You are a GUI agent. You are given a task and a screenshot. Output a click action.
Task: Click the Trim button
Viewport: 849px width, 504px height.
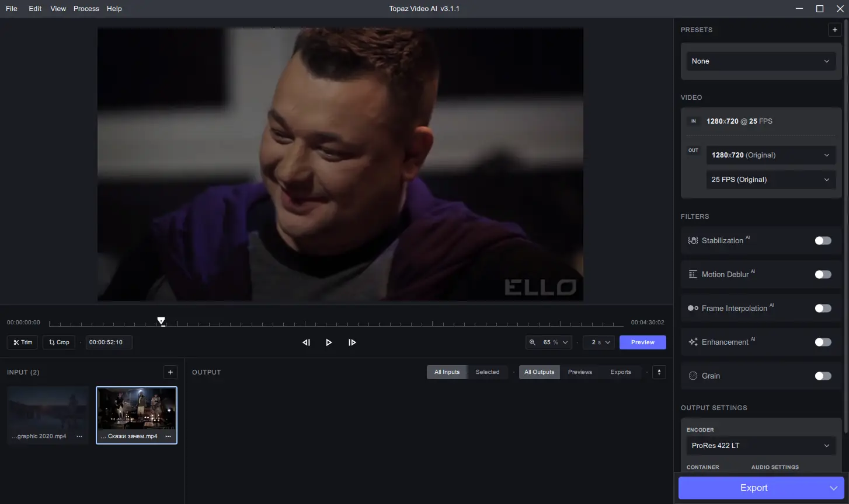click(22, 342)
